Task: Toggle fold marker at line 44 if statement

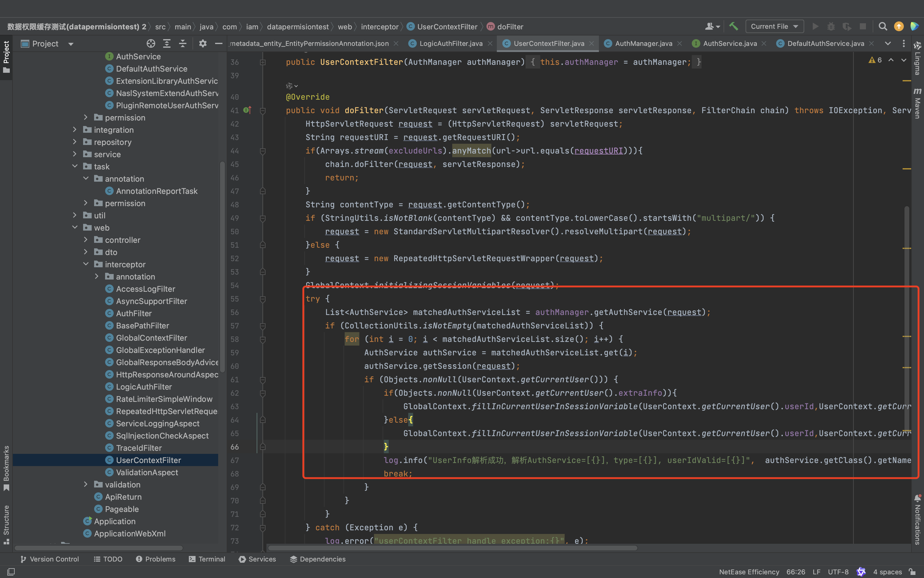Action: [x=263, y=151]
